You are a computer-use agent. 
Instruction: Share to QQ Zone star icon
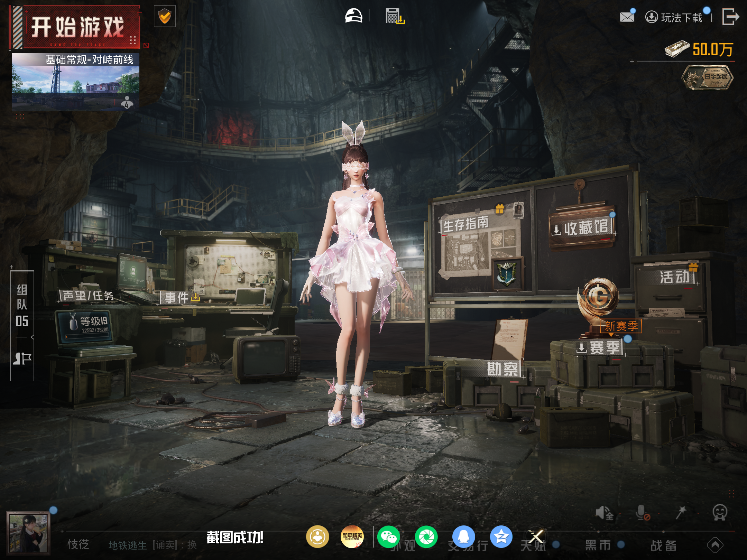(501, 536)
